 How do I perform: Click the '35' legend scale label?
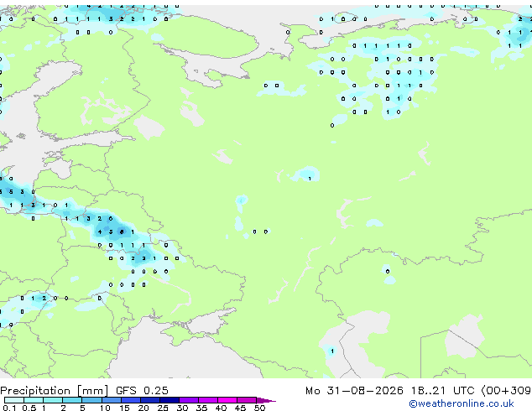point(201,408)
